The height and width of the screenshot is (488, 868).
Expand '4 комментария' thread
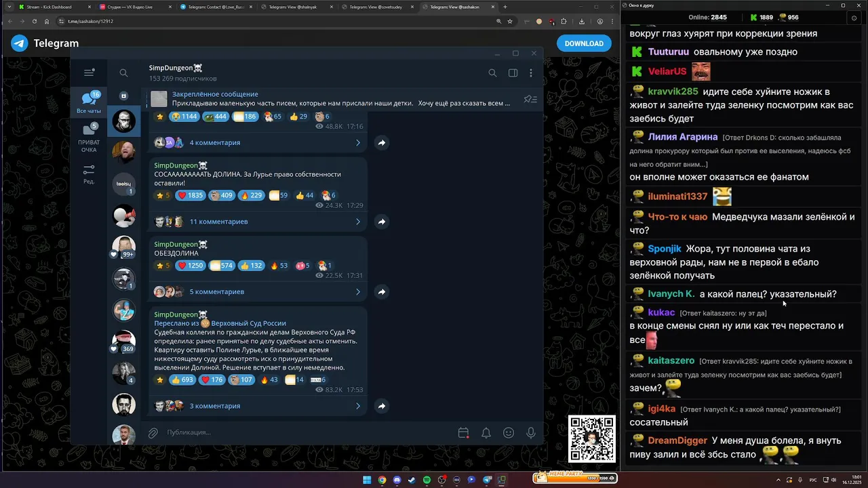pos(258,143)
